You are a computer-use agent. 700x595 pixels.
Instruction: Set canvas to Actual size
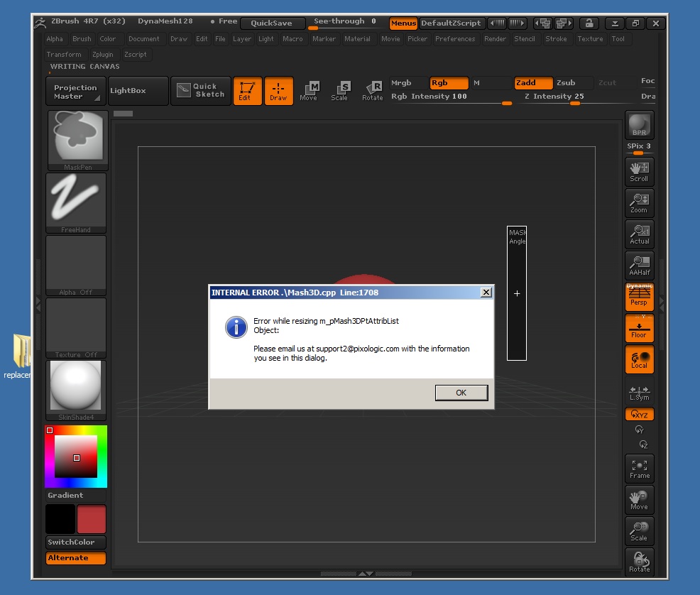point(639,234)
